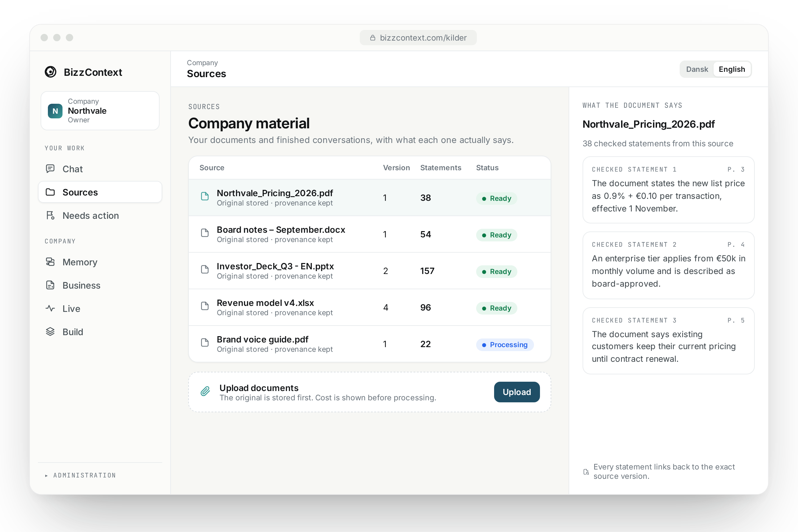Click the lock icon in the address bar

point(372,38)
